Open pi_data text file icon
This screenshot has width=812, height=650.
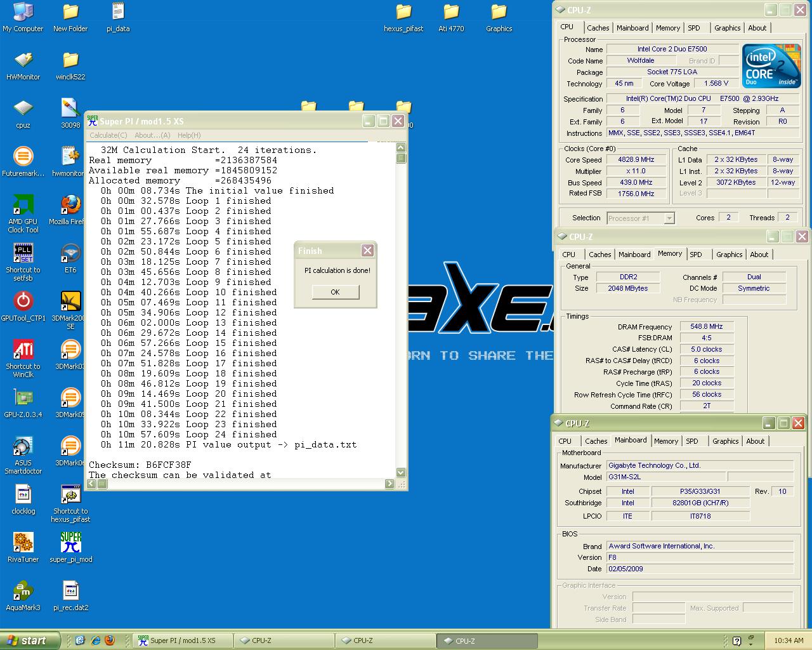[x=118, y=17]
